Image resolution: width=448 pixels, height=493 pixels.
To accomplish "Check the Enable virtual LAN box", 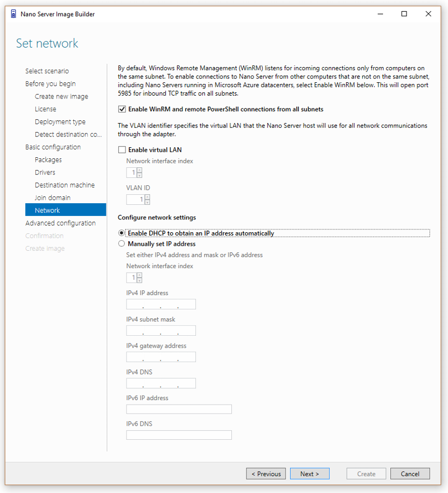I will click(122, 149).
